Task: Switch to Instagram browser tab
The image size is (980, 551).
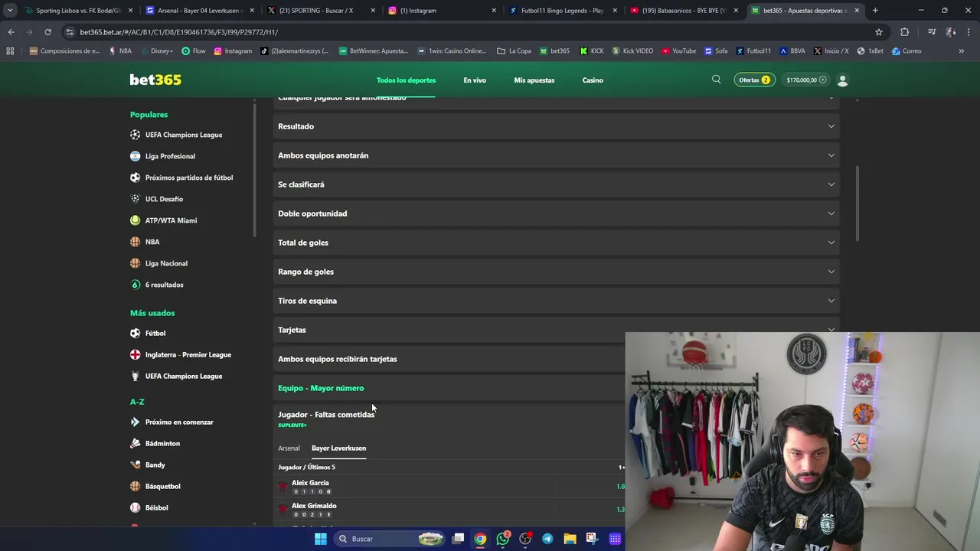Action: (x=440, y=11)
